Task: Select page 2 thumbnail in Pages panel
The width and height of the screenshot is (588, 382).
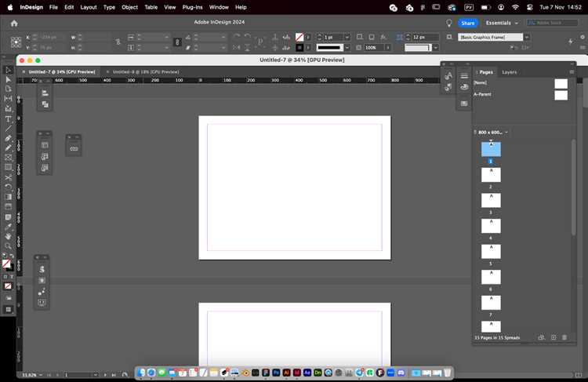Action: coord(491,175)
